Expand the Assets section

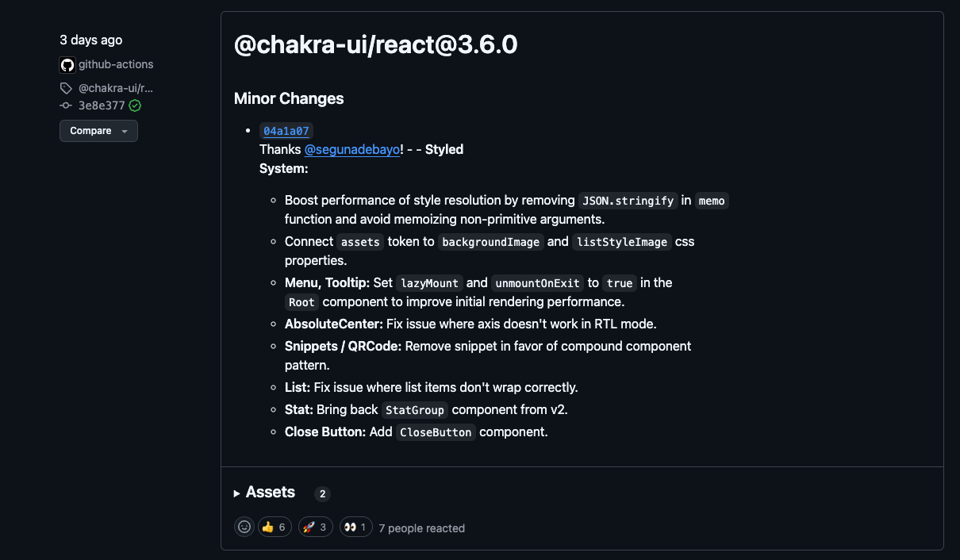pos(270,493)
